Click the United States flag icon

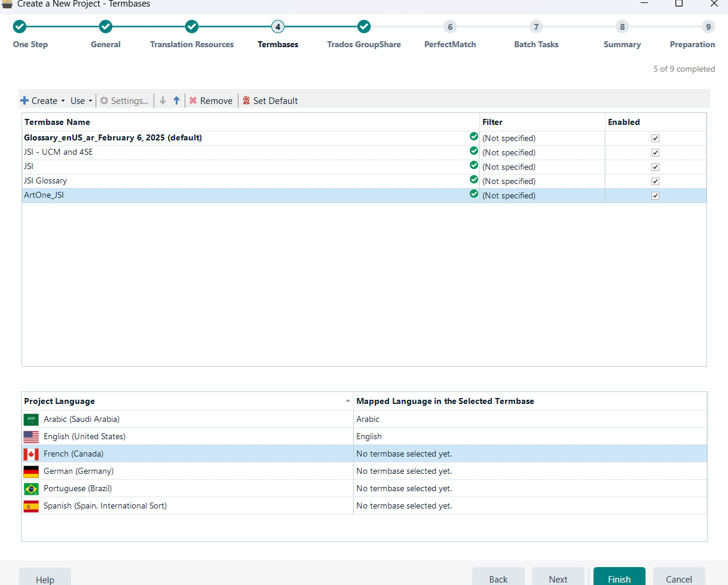(31, 437)
